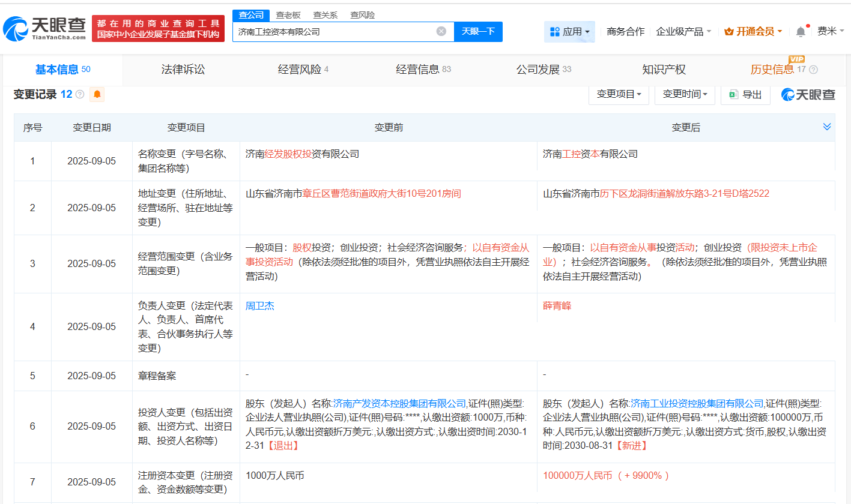Click the notification bell icon top-right
The height and width of the screenshot is (504, 851).
[800, 31]
